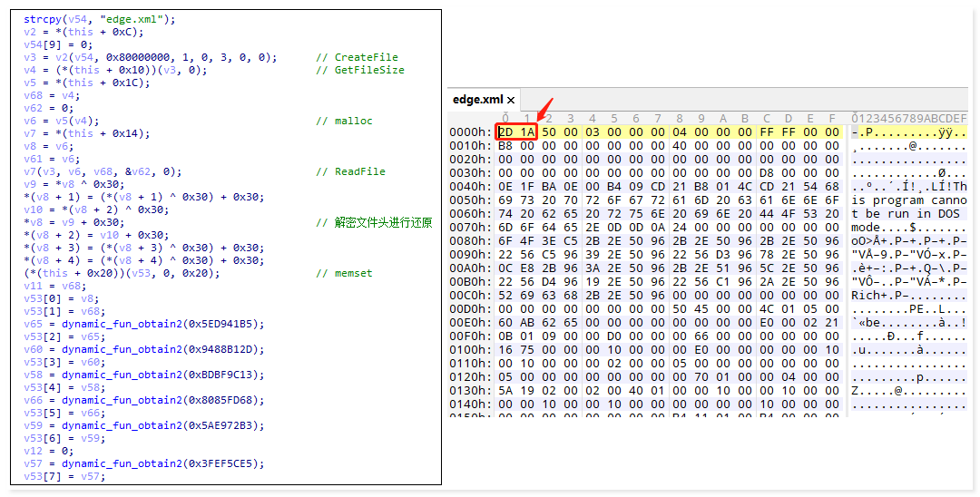Screen dimensions: 980x497
Task: Switch to the edge.xml file tab
Action: (x=477, y=100)
